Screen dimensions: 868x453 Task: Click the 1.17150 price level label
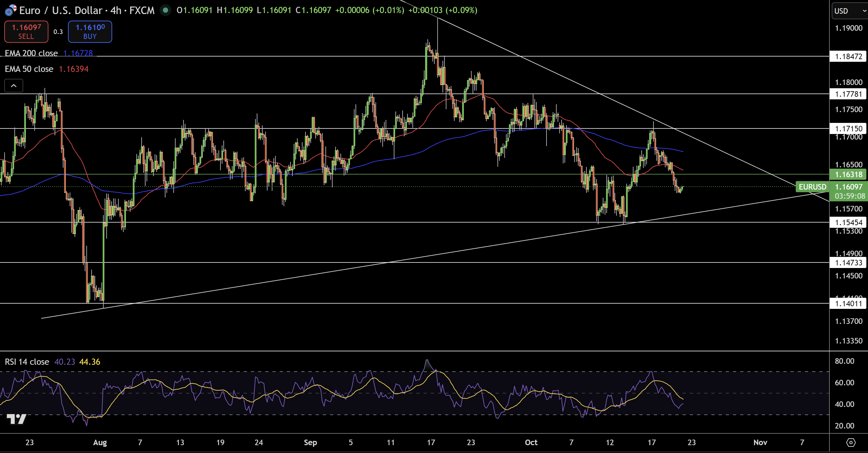point(848,128)
